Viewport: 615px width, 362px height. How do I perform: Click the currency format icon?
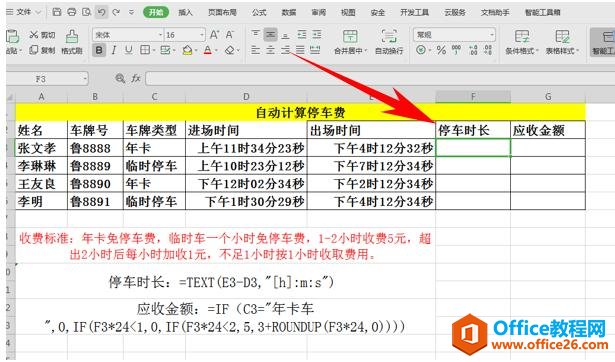421,50
